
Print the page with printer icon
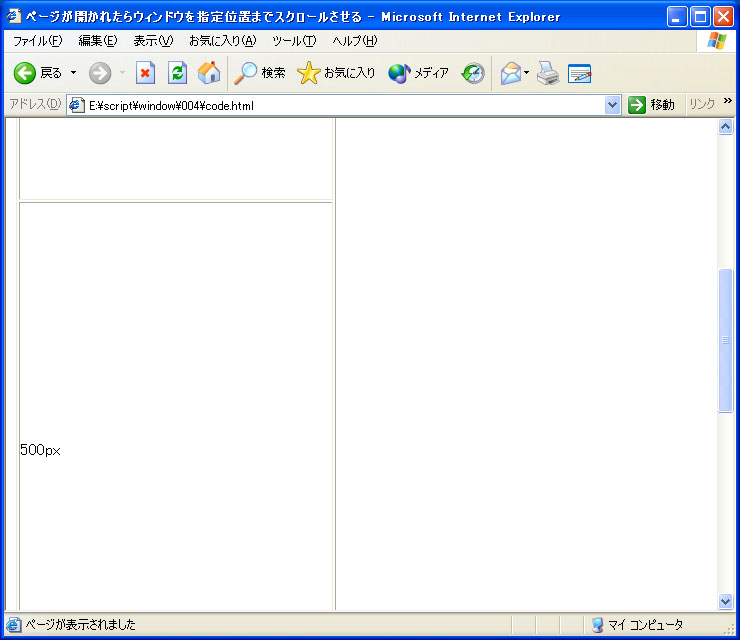547,73
